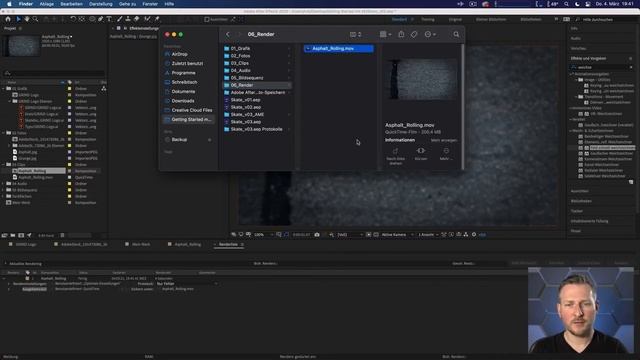Select Asphalt_Rolling.mov in Finder column
Screen dimensions: 640x360
(x=338, y=49)
